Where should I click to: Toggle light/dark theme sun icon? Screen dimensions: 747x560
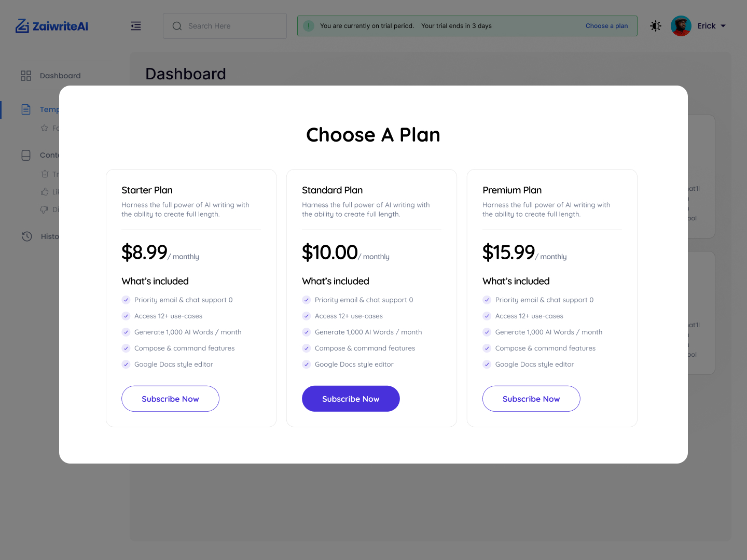656,26
